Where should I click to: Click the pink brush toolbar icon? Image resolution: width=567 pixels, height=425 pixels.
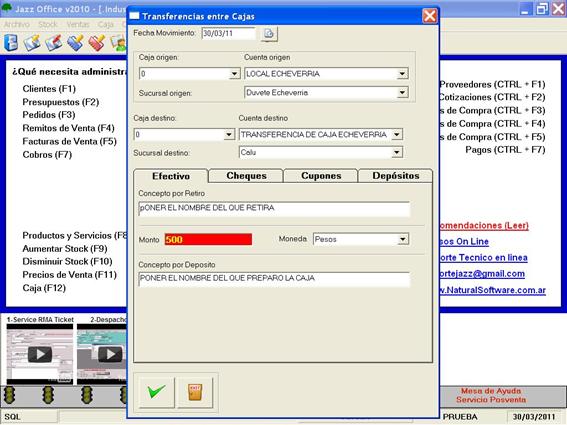[97, 42]
